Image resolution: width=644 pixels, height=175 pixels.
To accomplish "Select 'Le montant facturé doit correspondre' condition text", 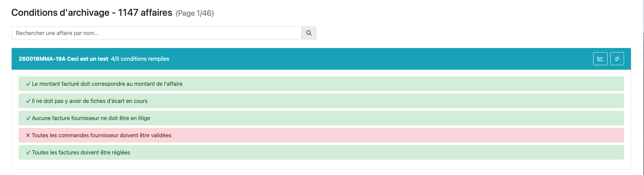I will [107, 84].
